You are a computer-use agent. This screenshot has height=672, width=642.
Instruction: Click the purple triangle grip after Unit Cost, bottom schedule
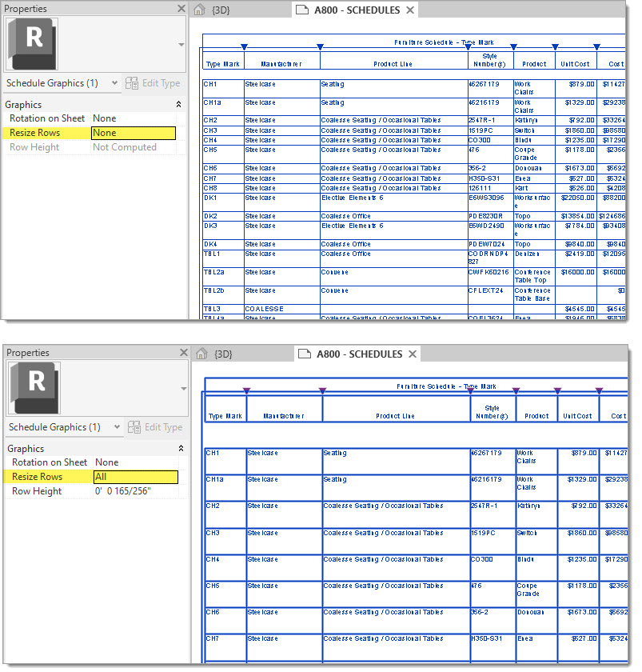[x=599, y=390]
